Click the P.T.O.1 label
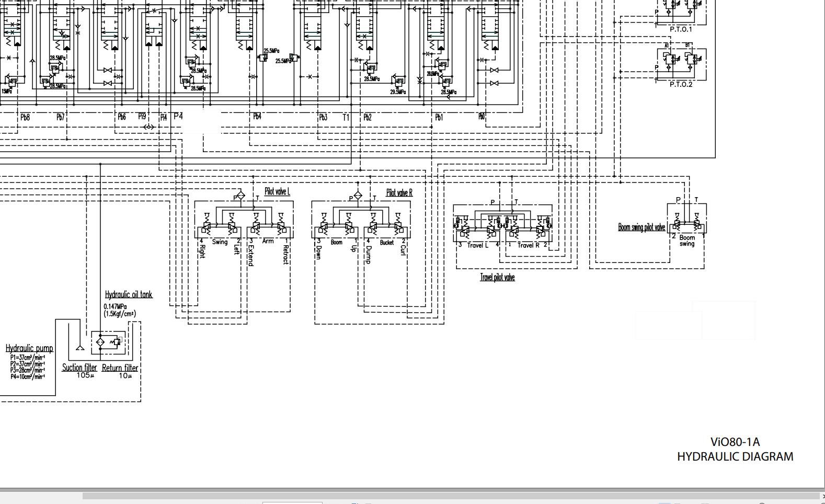Screen dimensions: 825x504 tap(681, 29)
